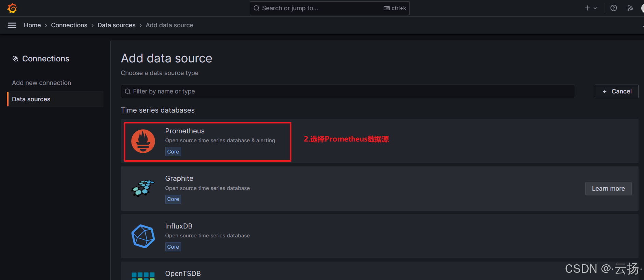Focus the Search or jump to field
The width and height of the screenshot is (644, 280).
click(x=329, y=8)
